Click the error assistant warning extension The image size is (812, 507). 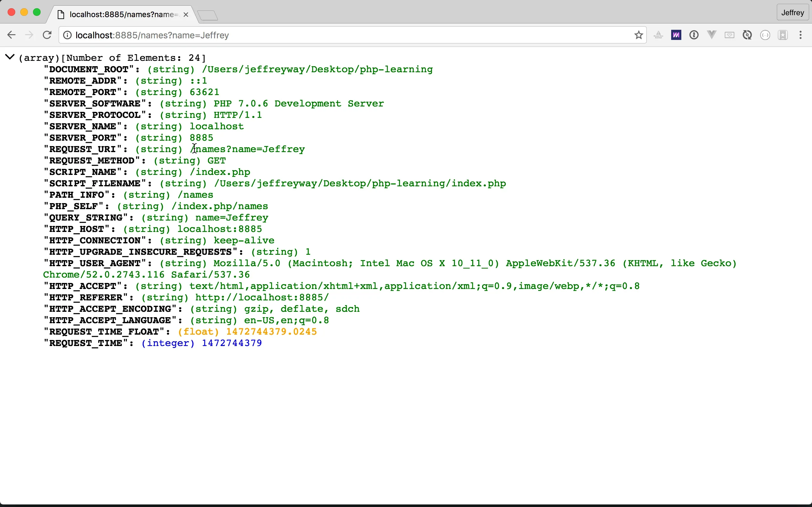point(658,35)
